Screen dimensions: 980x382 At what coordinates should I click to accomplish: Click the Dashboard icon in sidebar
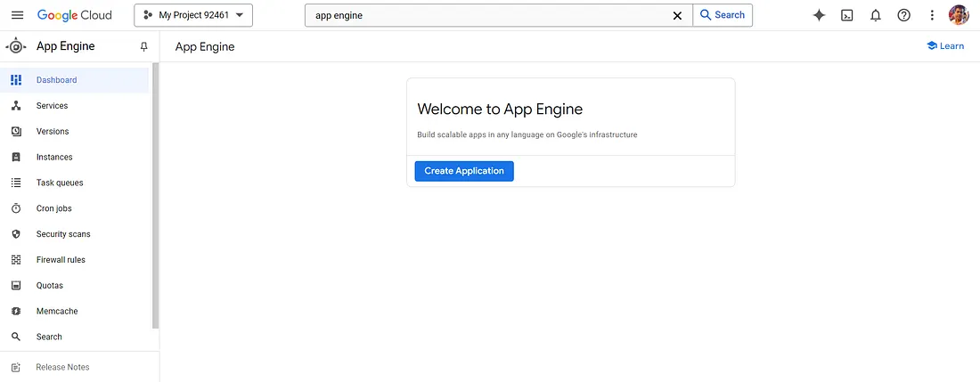coord(16,80)
